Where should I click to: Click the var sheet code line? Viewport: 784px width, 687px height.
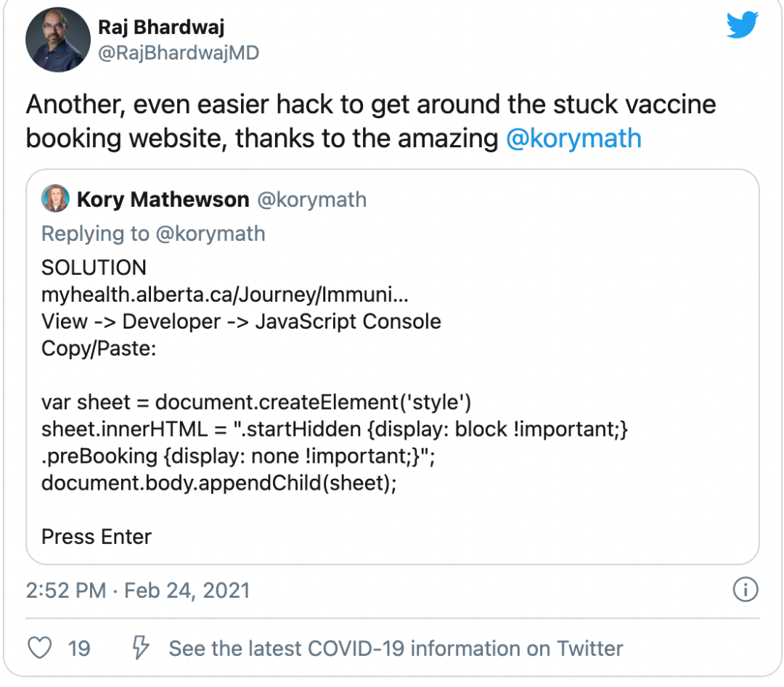256,402
